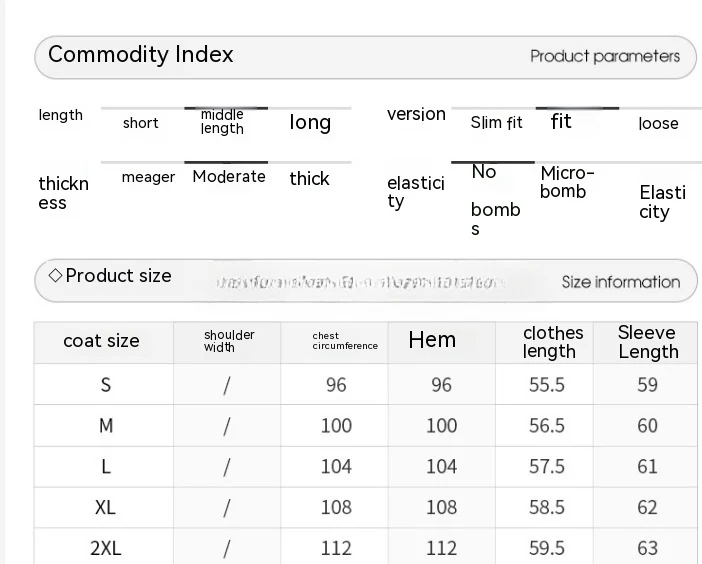702x564 pixels.
Task: Click the '2XL' size row label
Action: pos(106,548)
